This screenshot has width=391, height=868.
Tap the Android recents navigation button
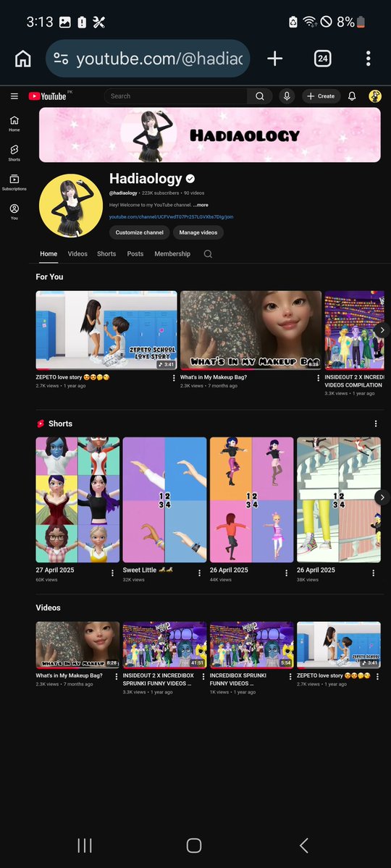85,846
